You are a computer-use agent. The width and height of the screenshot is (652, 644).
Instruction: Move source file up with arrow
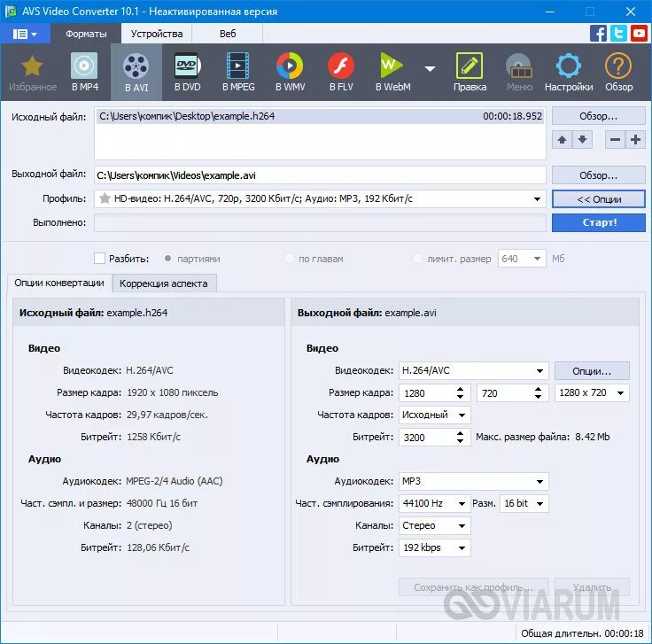tap(562, 140)
